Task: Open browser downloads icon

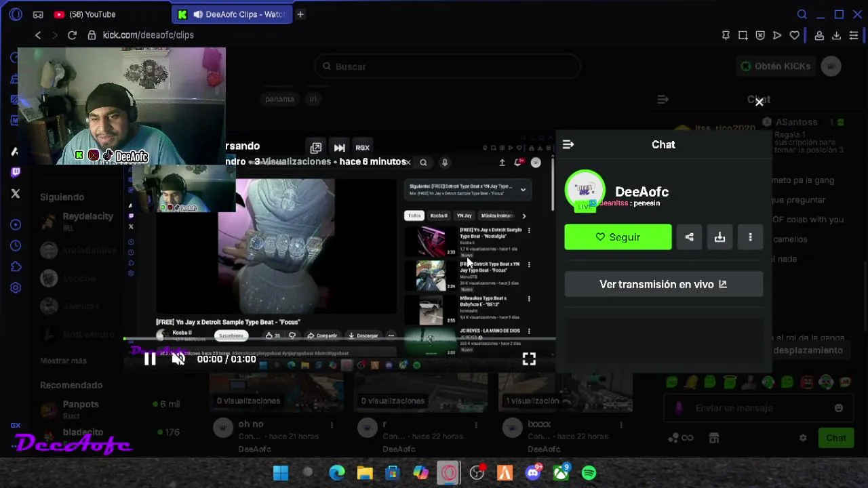Action: [x=836, y=35]
